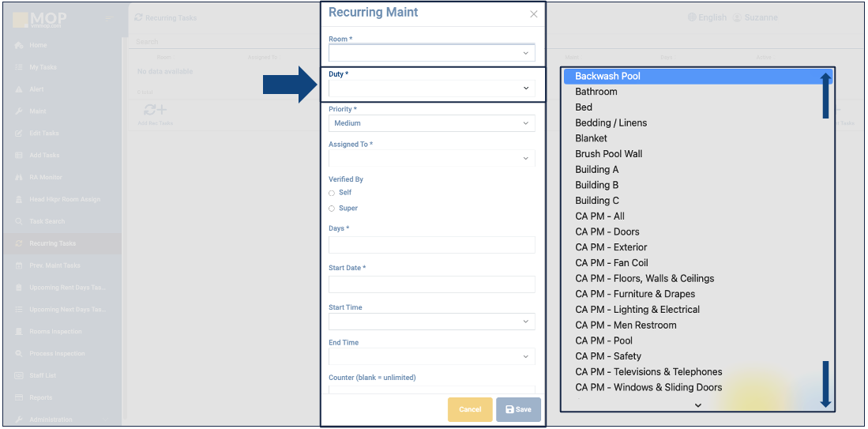
Task: Close the Recurring Maint dialog
Action: pyautogui.click(x=534, y=14)
